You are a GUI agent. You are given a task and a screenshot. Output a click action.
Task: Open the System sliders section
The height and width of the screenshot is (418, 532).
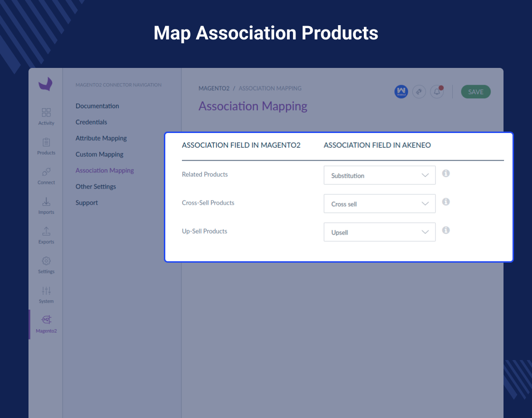46,294
